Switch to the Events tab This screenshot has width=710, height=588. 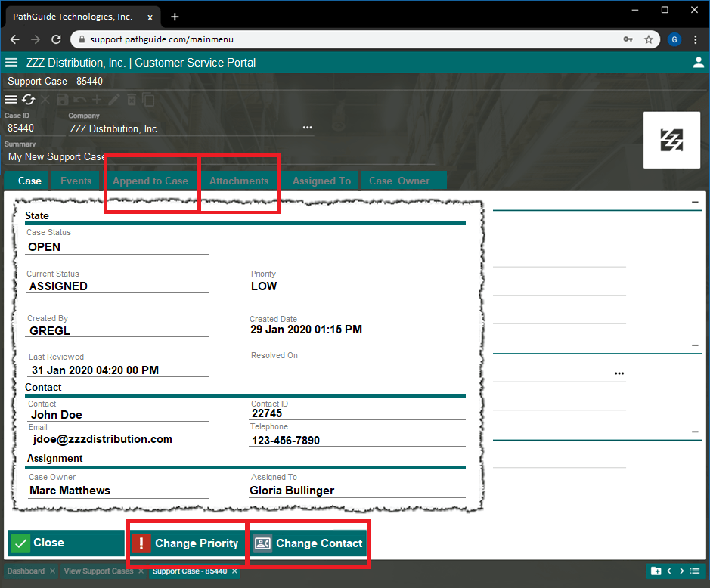[x=76, y=181]
